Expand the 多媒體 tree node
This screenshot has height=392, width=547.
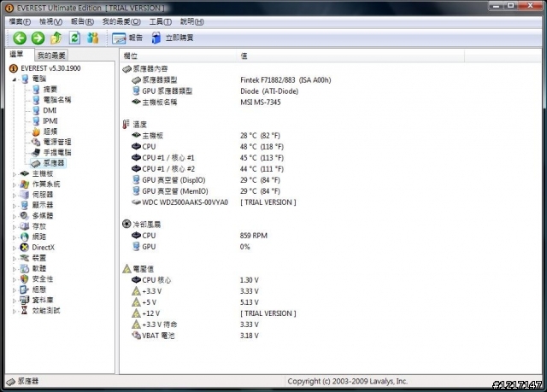click(x=15, y=216)
